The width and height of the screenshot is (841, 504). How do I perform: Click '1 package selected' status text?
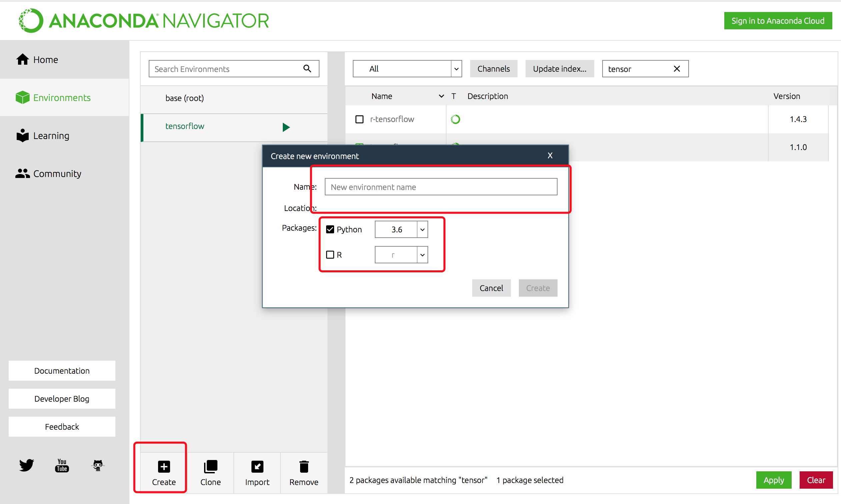pyautogui.click(x=530, y=480)
